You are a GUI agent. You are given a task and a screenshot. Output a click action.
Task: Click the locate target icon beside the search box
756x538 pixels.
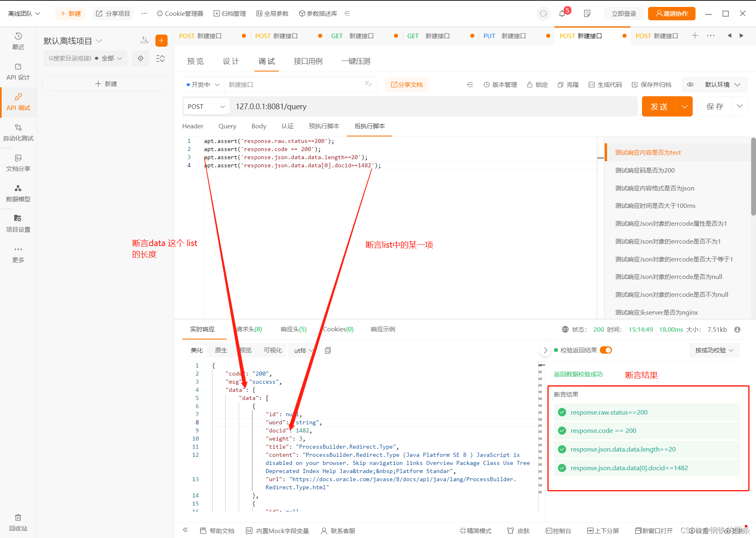pos(140,58)
